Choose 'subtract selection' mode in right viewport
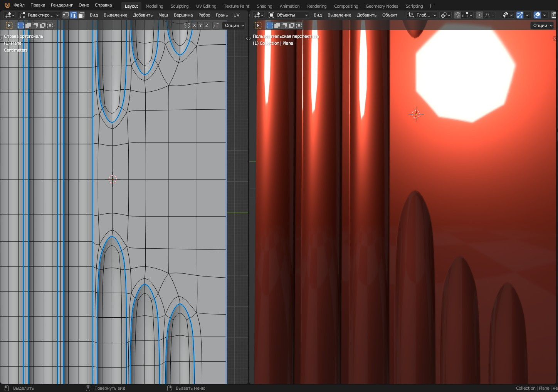This screenshot has width=558, height=392. (x=284, y=25)
